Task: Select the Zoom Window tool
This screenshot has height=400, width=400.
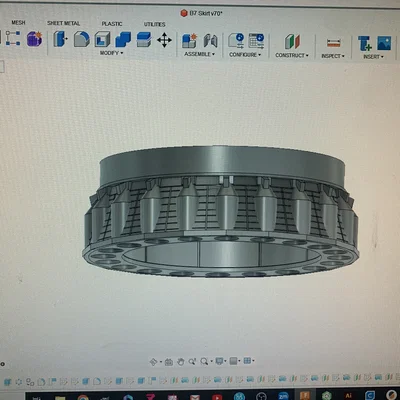Action: tap(192, 361)
